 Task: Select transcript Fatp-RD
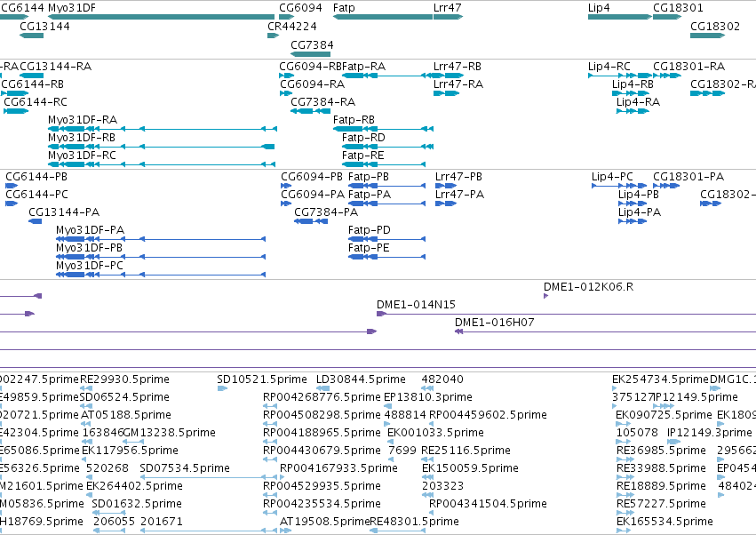[x=387, y=147]
